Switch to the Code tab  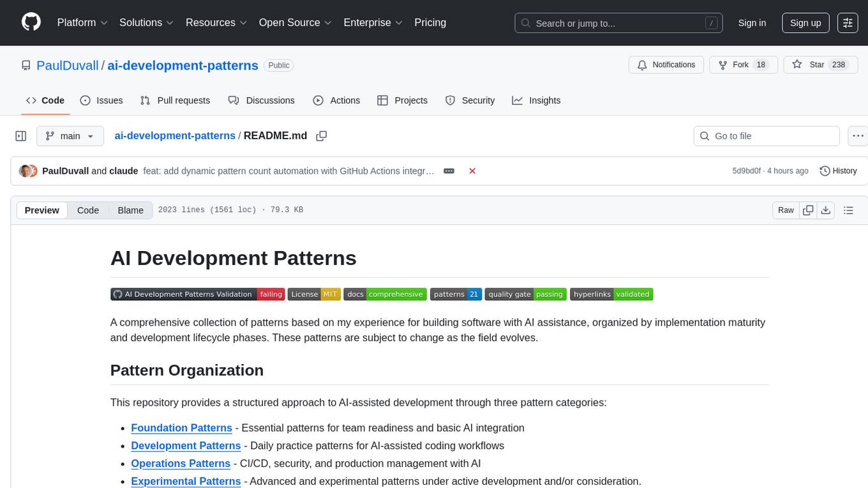(45, 100)
